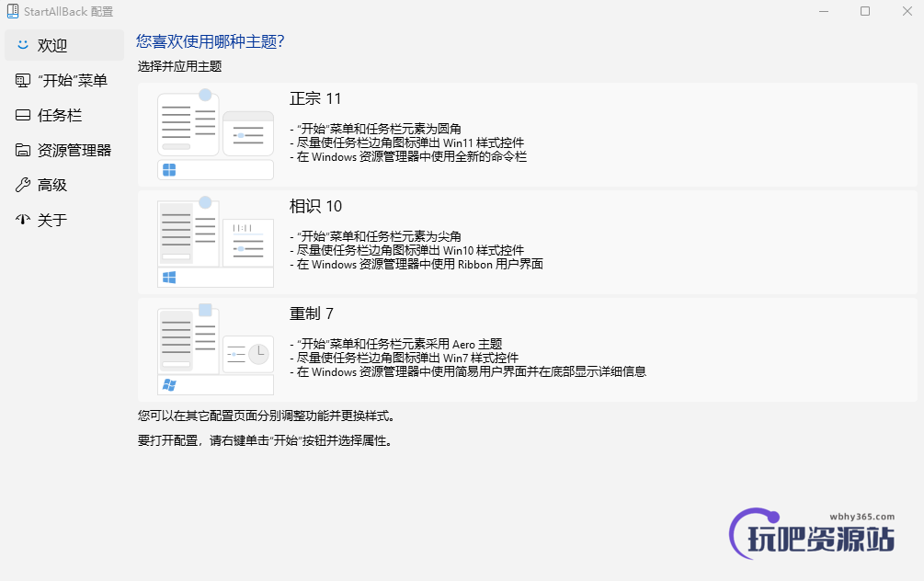Image resolution: width=924 pixels, height=581 pixels.
Task: Go to the 任务栏 settings tab
Action: tap(64, 115)
